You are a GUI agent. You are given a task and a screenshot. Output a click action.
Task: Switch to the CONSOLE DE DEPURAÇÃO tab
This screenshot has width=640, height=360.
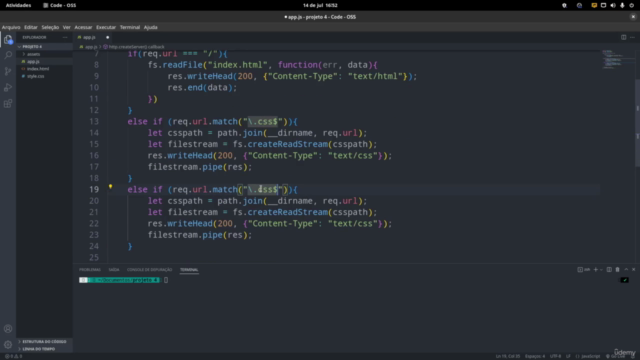tap(149, 269)
